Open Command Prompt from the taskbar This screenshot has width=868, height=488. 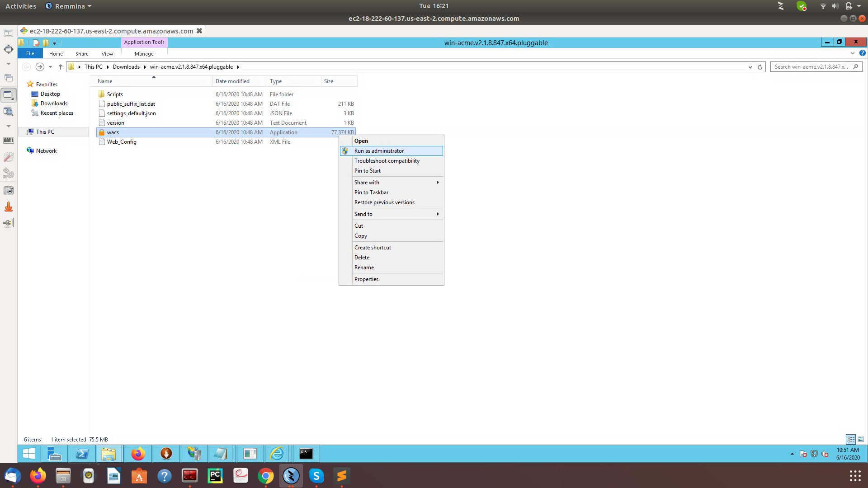[306, 454]
